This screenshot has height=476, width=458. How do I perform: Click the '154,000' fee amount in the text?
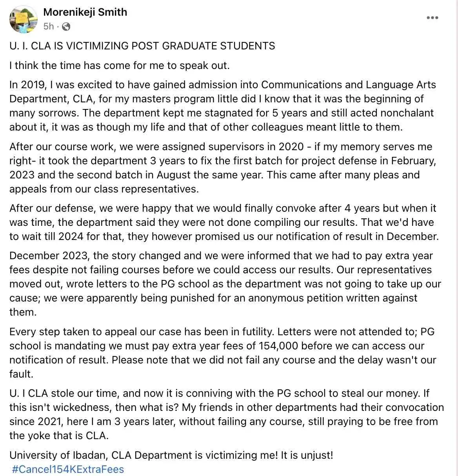(x=278, y=346)
